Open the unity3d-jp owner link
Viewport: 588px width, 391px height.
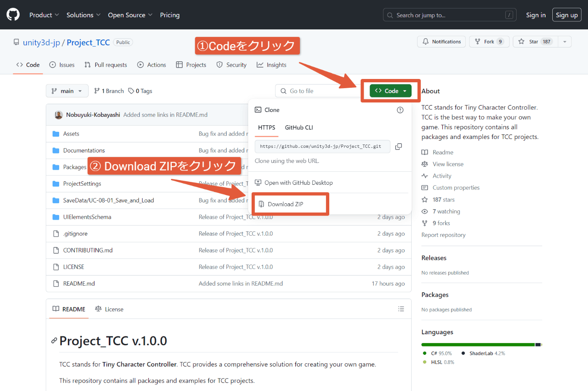(x=42, y=42)
